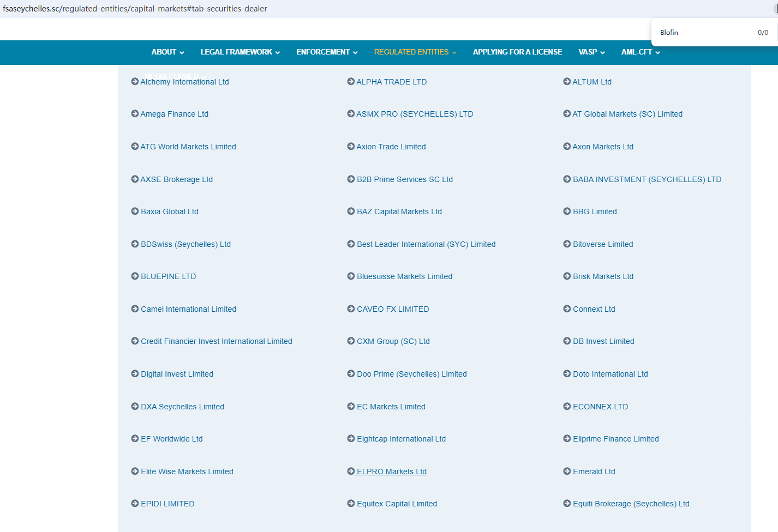Screen dimensions: 778x532
Task: Click arrow icon beside DB Invest Limited
Action: coord(567,341)
